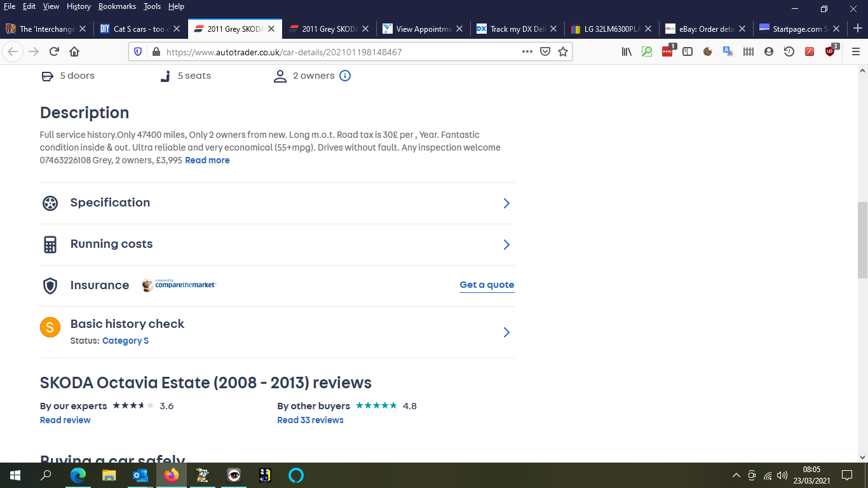Reload the page with the refresh button
The image size is (868, 488).
point(54,52)
